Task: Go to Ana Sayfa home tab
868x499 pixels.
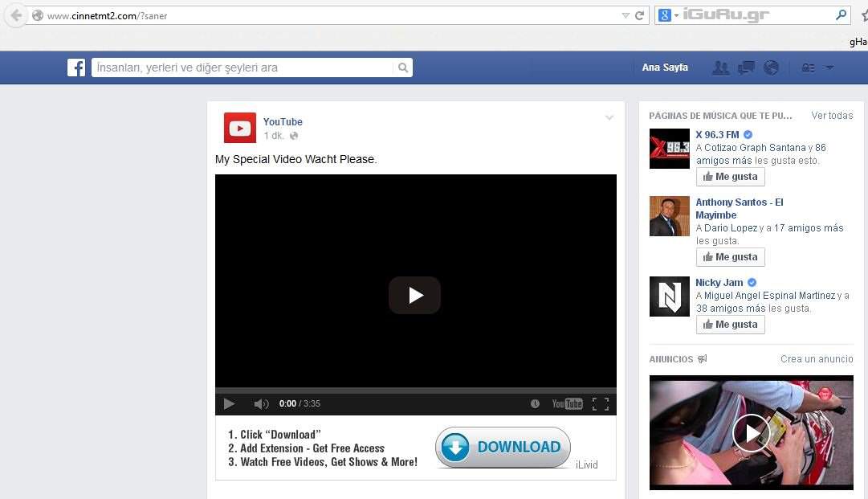Action: 665,67
